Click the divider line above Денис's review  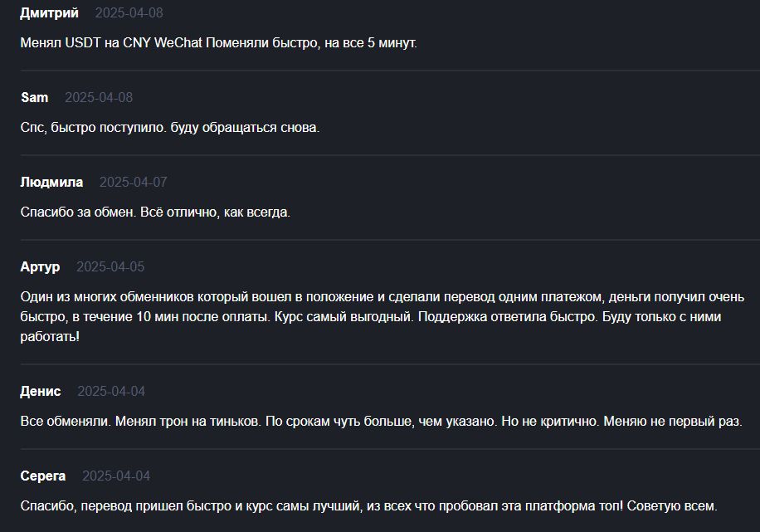(x=390, y=364)
